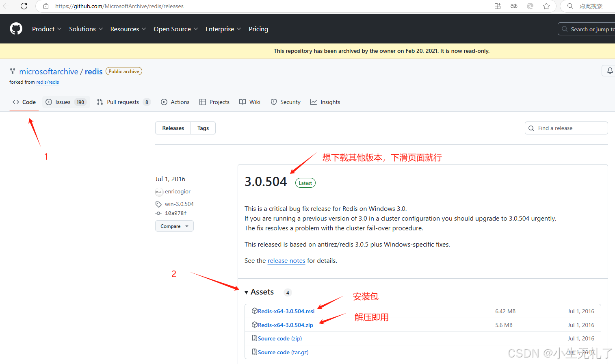The width and height of the screenshot is (615, 364).
Task: Click the site lock icon in address bar
Action: [x=46, y=6]
